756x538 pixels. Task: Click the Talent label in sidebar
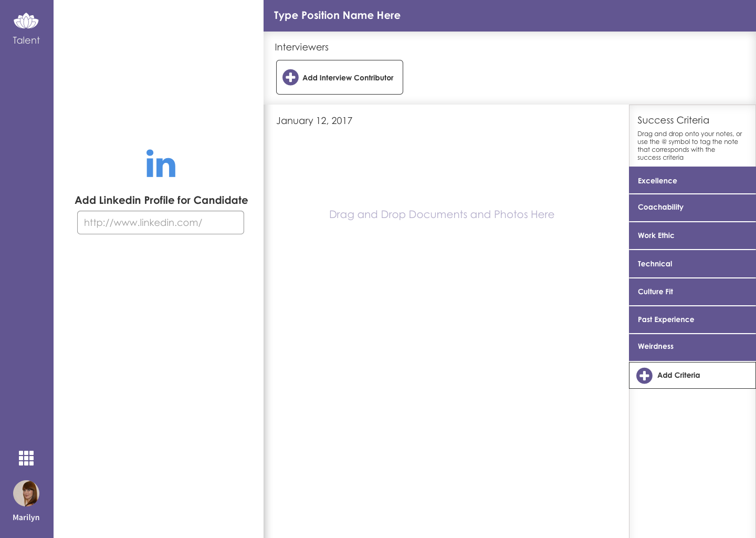click(26, 40)
